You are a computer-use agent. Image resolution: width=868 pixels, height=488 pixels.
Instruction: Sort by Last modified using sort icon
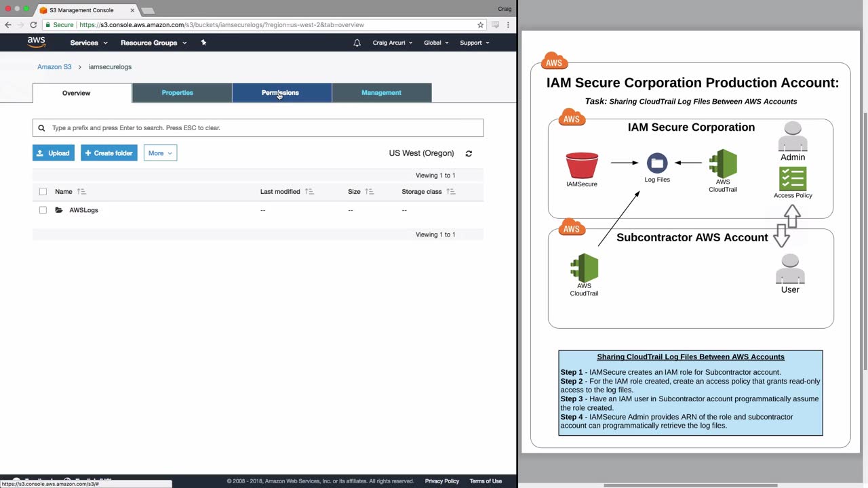(309, 192)
